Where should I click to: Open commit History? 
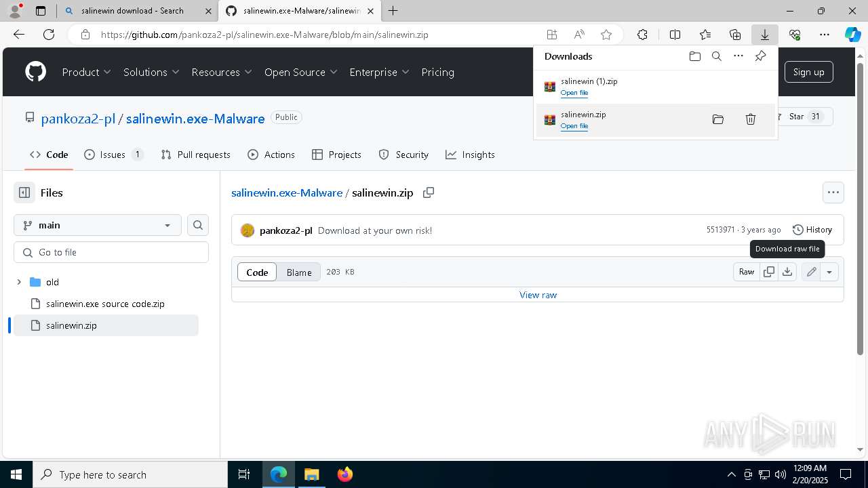click(x=812, y=230)
